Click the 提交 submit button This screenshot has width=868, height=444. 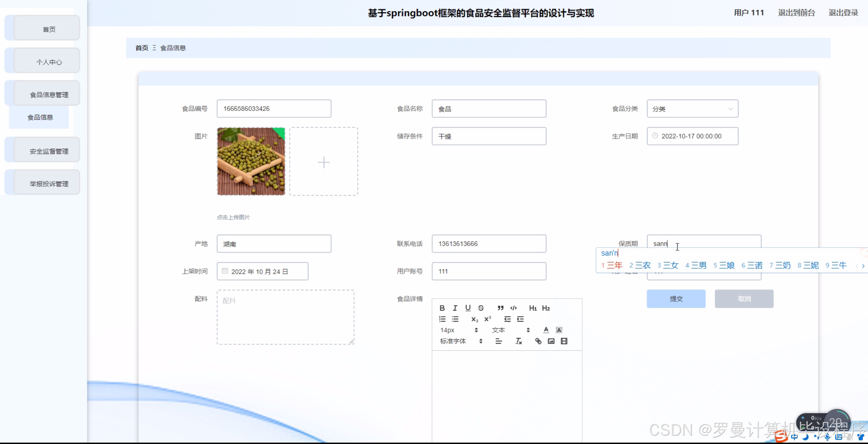(x=676, y=299)
